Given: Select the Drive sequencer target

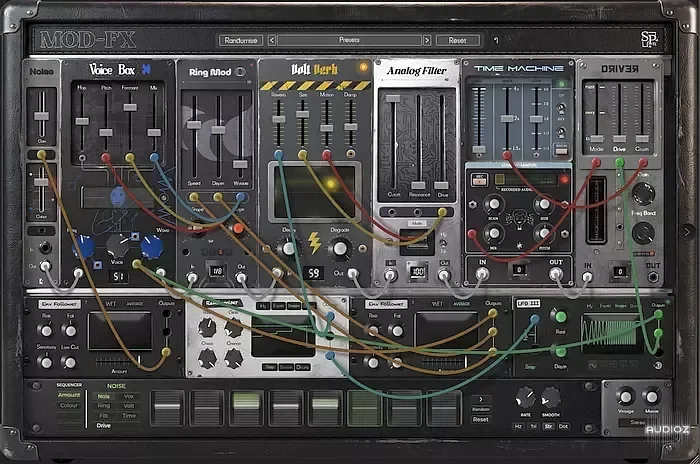Looking at the screenshot, I should (x=104, y=426).
